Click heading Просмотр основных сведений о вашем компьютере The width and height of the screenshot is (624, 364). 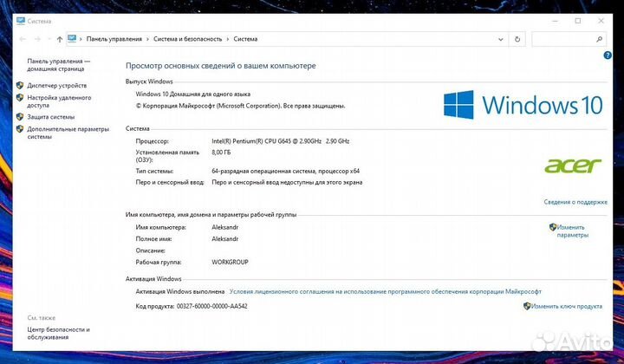tap(221, 66)
